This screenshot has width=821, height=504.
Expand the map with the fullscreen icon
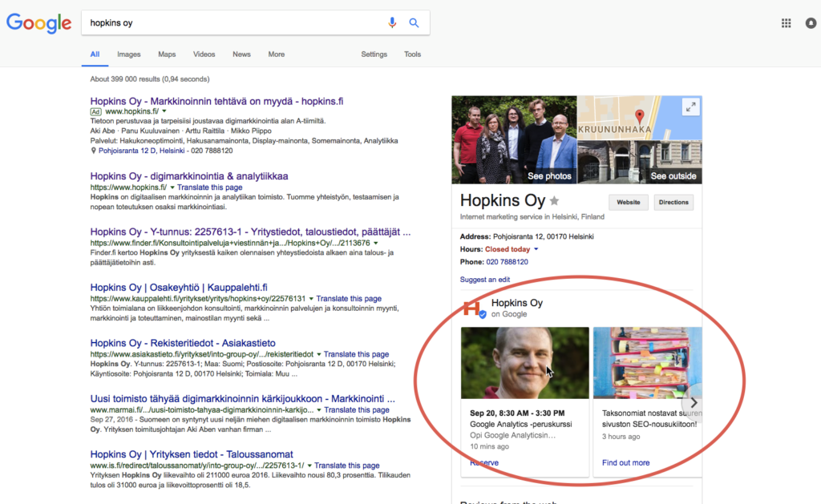click(690, 107)
